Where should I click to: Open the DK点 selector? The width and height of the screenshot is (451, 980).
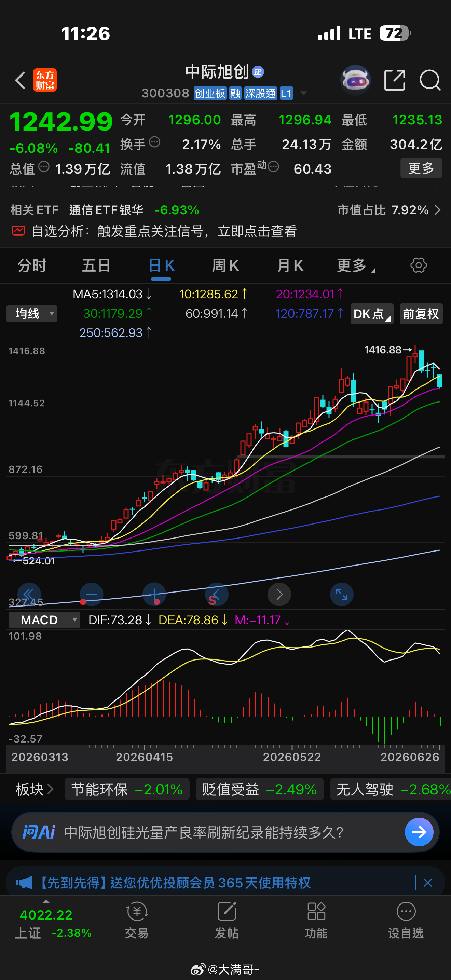pos(371,313)
